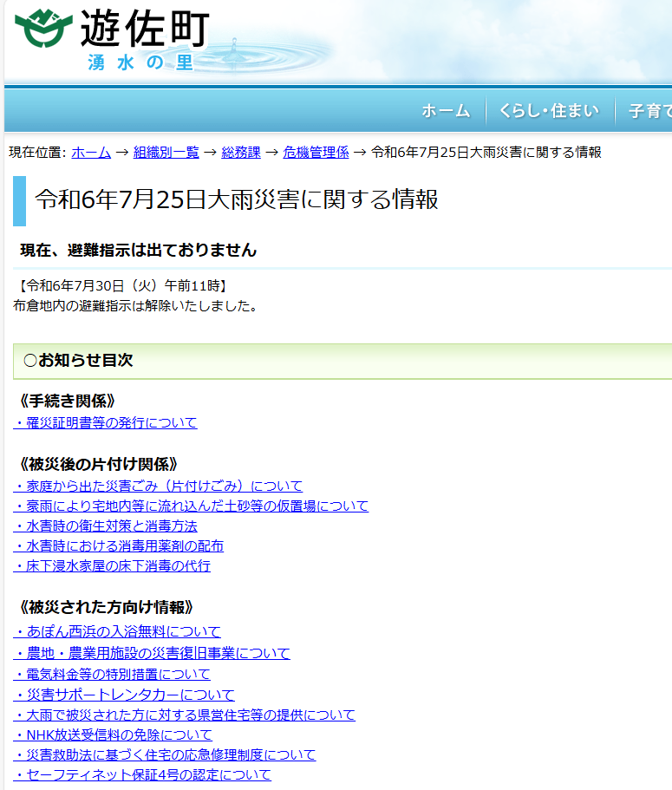The height and width of the screenshot is (790, 672).
Task: Click the ○お知らせ目次 section heading
Action: [x=78, y=360]
